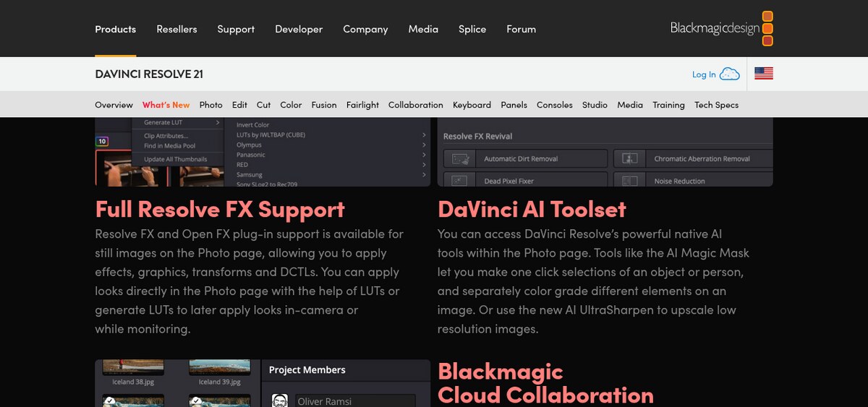Click the Full Resolve FX Support heading
868x407 pixels.
pyautogui.click(x=220, y=209)
